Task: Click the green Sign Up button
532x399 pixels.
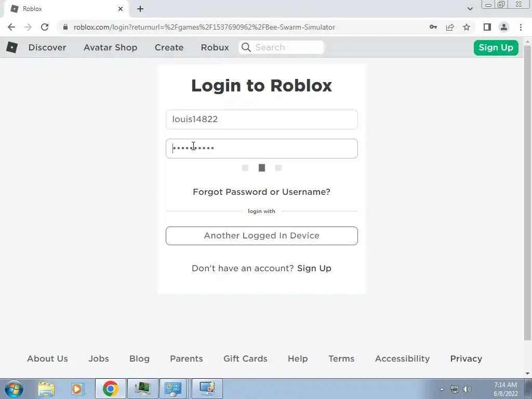Action: coord(496,47)
